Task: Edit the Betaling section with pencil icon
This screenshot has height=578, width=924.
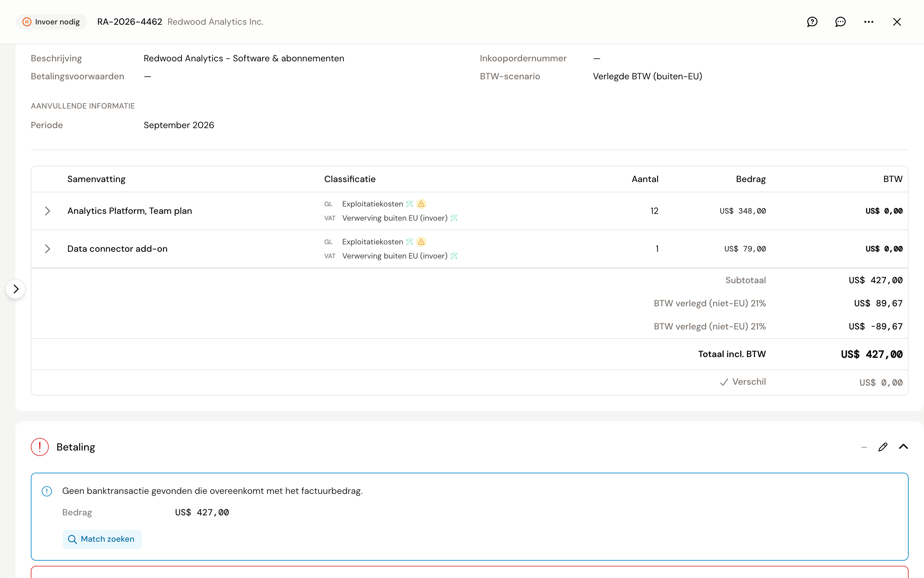Action: (883, 447)
